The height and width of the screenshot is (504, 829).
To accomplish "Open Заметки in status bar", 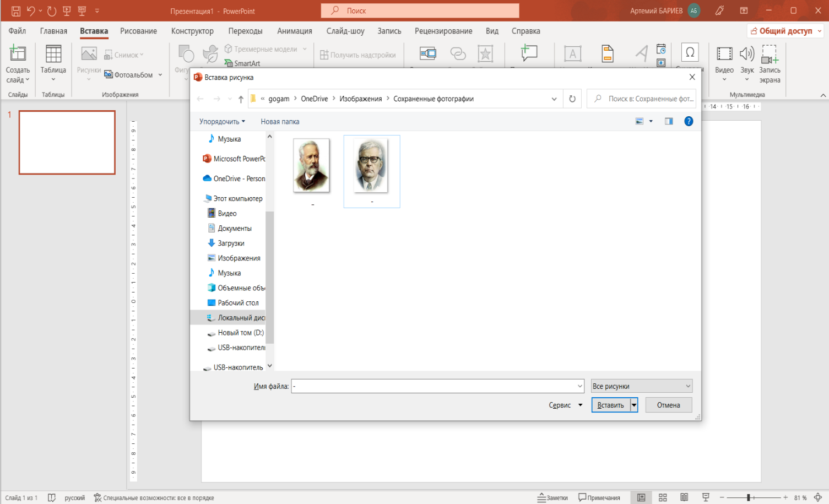I will coord(552,497).
